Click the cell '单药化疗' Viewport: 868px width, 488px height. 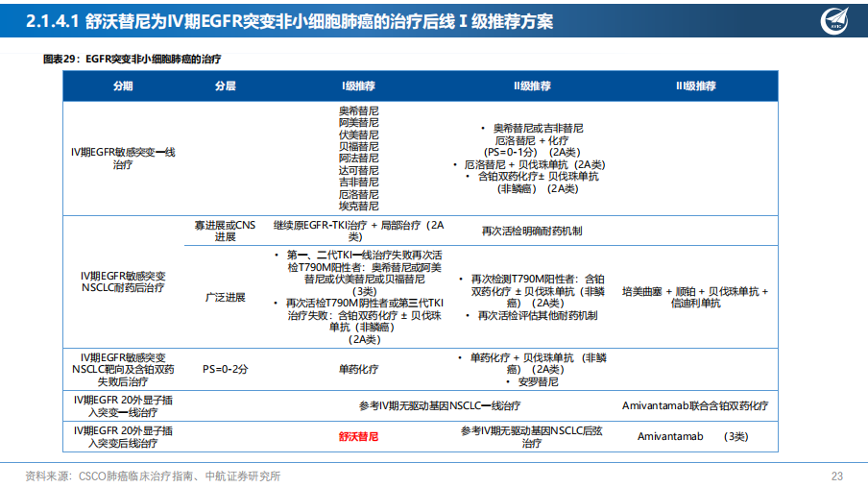click(x=359, y=370)
